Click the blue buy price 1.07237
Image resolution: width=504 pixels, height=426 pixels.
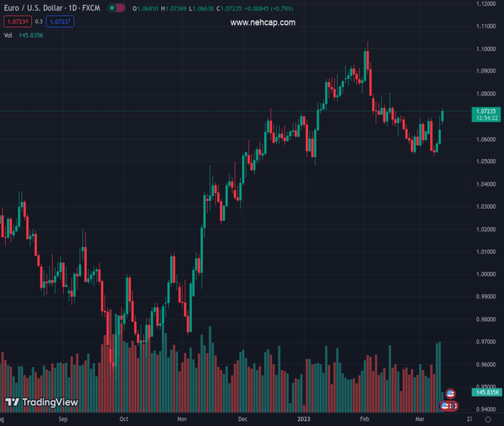(60, 22)
